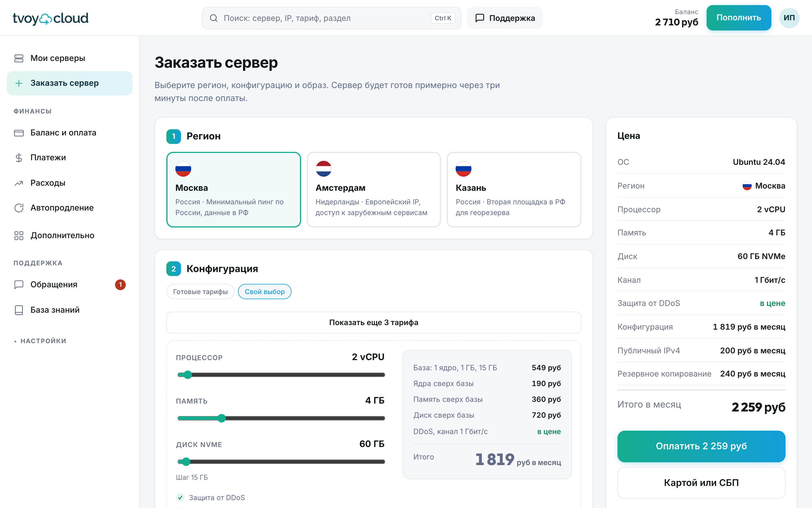Image resolution: width=812 pixels, height=508 pixels.
Task: Open Обращения support tickets
Action: [69, 284]
